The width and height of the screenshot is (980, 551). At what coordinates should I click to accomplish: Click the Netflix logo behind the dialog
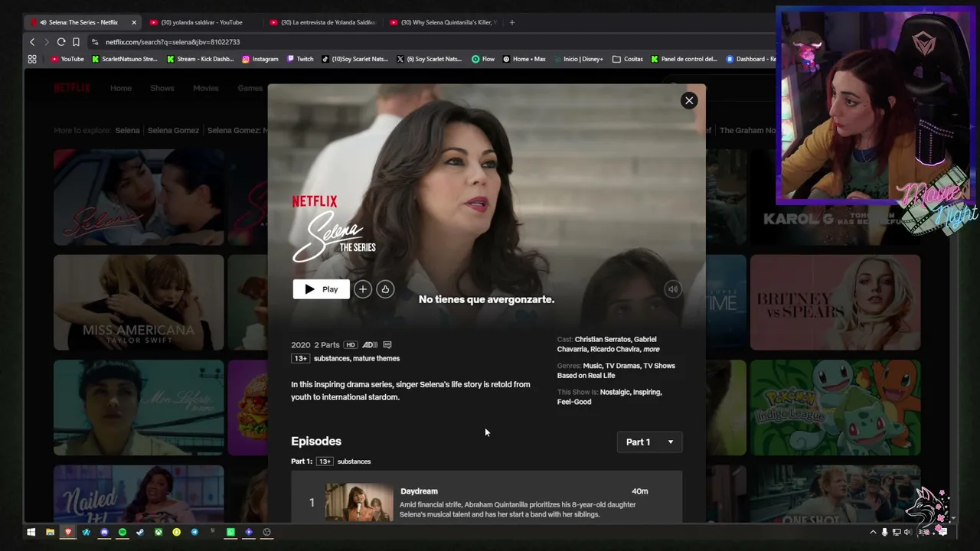coord(72,88)
